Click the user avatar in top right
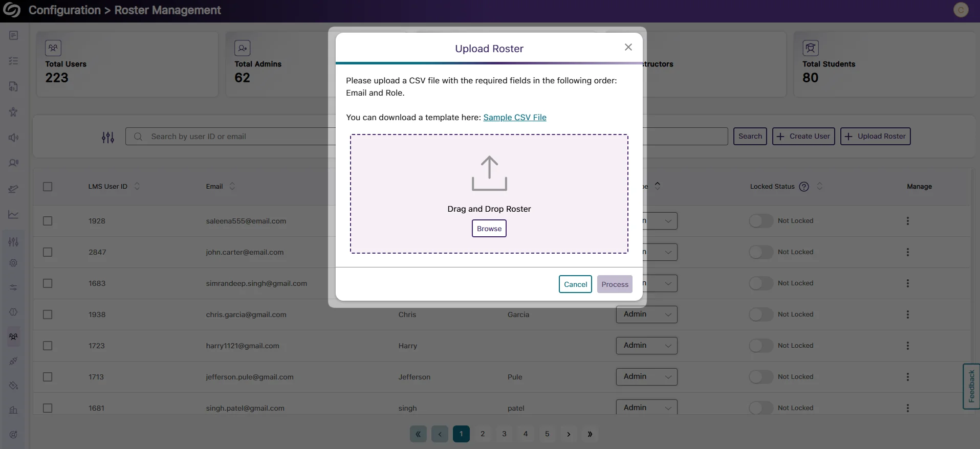 (961, 10)
